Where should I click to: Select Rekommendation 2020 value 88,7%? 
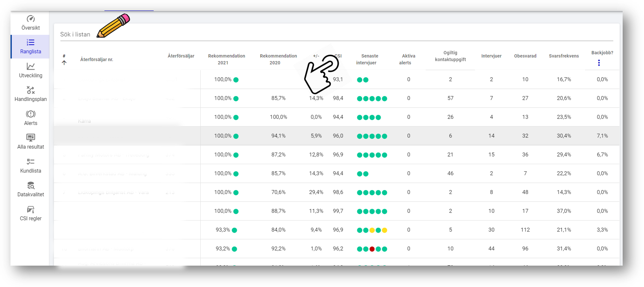(x=278, y=211)
